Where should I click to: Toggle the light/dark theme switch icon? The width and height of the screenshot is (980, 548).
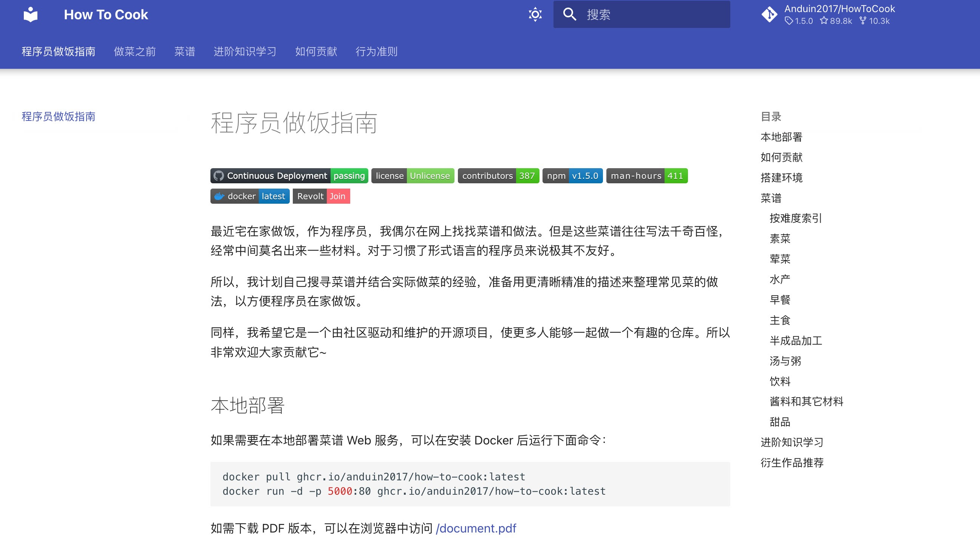click(535, 14)
